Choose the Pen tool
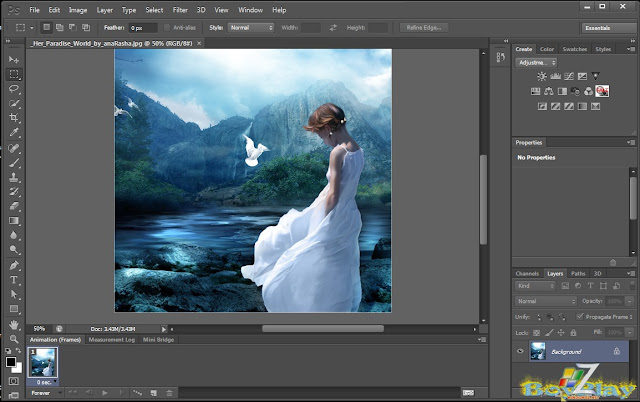Viewport: 640px width, 402px height. (x=14, y=265)
